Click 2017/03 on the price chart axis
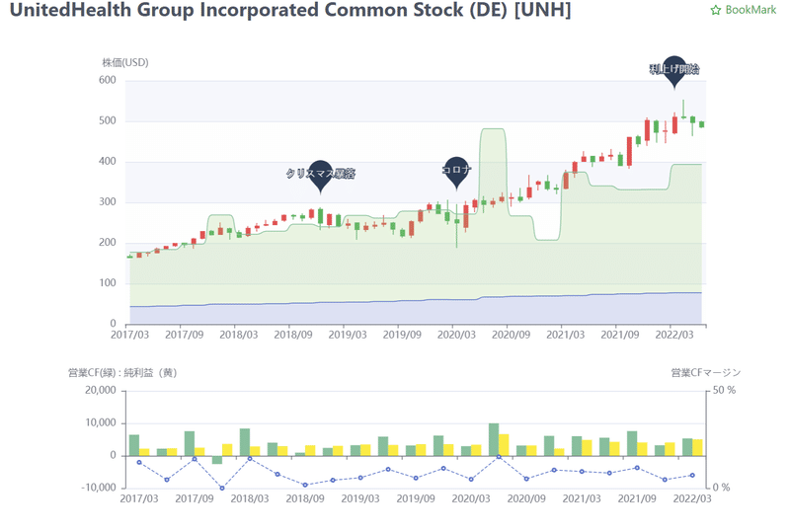The image size is (790, 532). 130,335
